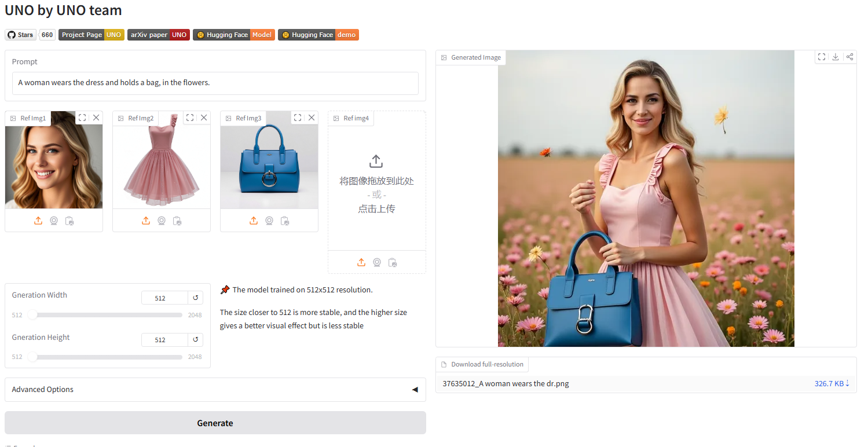Reset the Gneration Height value
The image size is (868, 447).
coord(196,340)
